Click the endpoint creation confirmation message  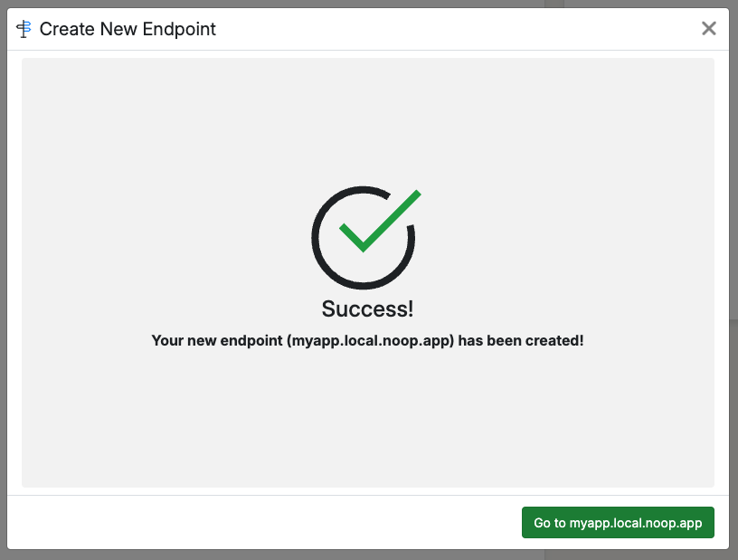[367, 340]
